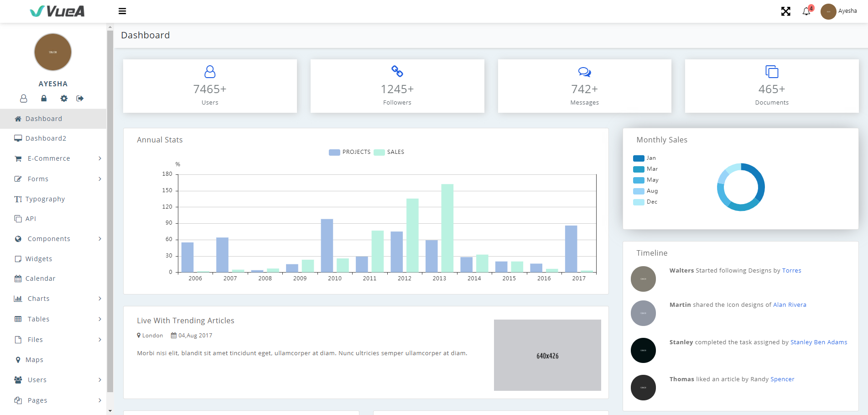Click the Documents stat card icon
The width and height of the screenshot is (868, 415).
[x=772, y=72]
